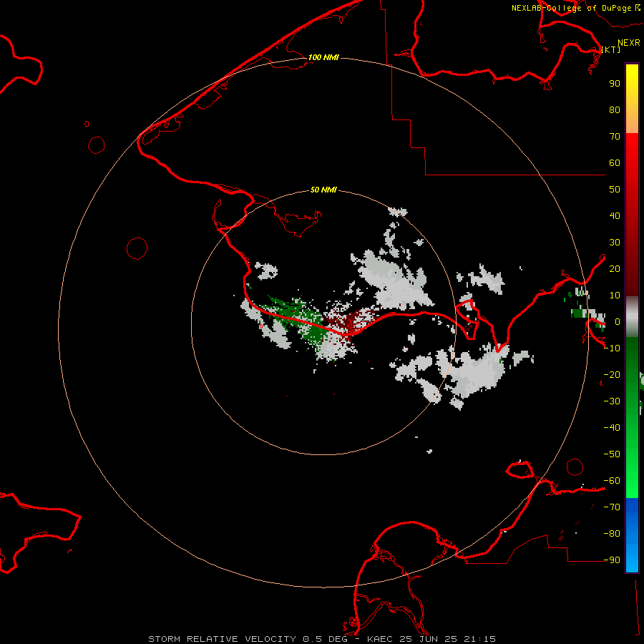644x644 pixels.
Task: Select the -40 value on velocity scale
Action: tap(612, 428)
